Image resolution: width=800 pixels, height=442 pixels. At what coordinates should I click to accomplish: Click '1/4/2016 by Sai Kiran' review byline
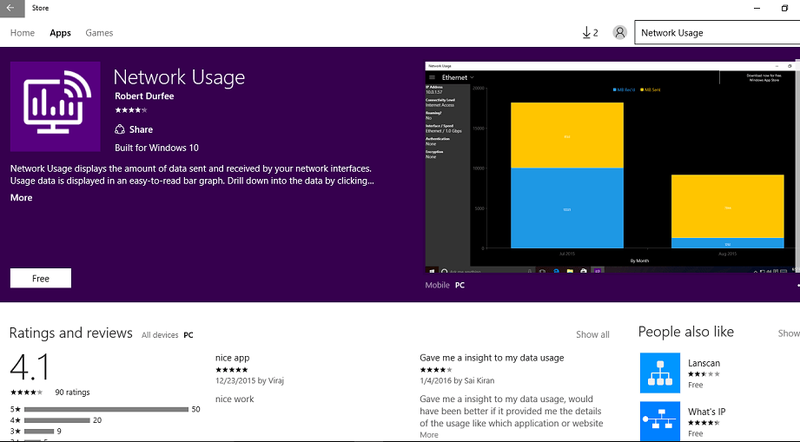point(457,380)
